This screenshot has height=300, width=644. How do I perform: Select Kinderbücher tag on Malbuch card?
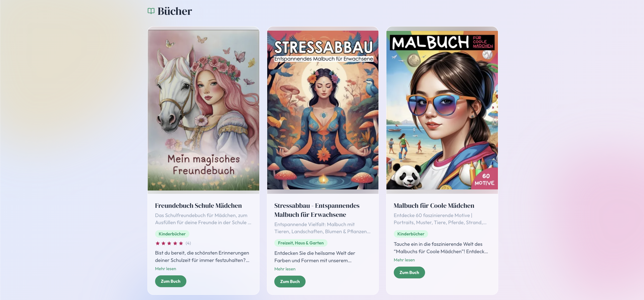pos(411,234)
